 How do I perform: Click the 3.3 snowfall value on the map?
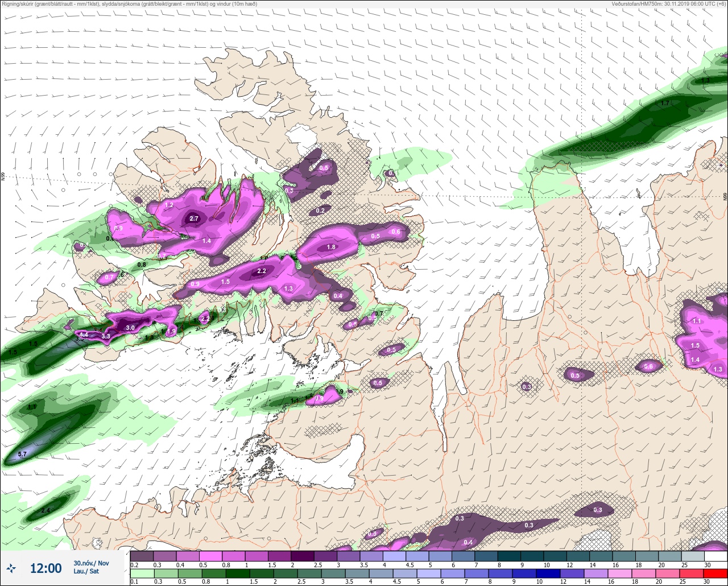(x=106, y=336)
